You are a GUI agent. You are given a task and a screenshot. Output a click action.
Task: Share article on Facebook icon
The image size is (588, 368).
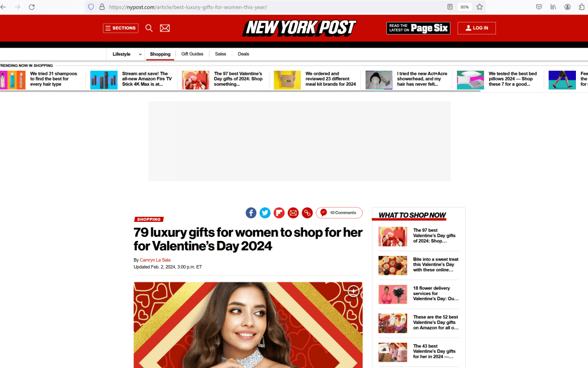pyautogui.click(x=251, y=213)
